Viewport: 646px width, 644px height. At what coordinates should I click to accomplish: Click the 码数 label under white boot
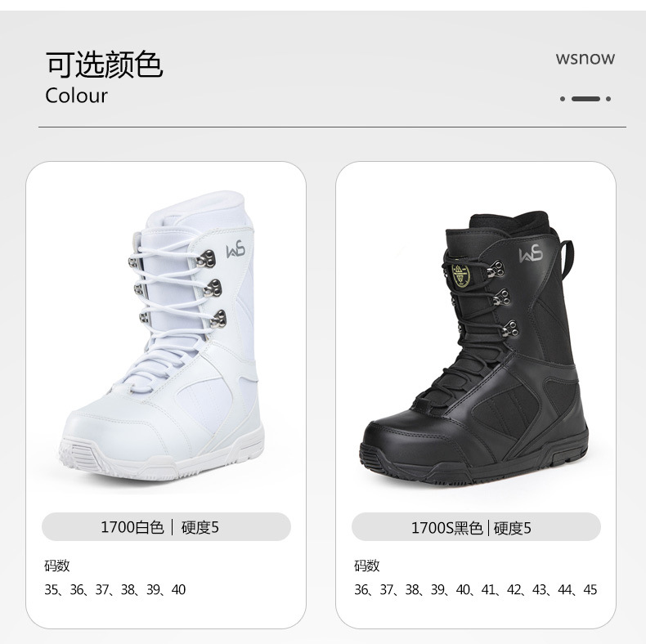click(x=57, y=566)
